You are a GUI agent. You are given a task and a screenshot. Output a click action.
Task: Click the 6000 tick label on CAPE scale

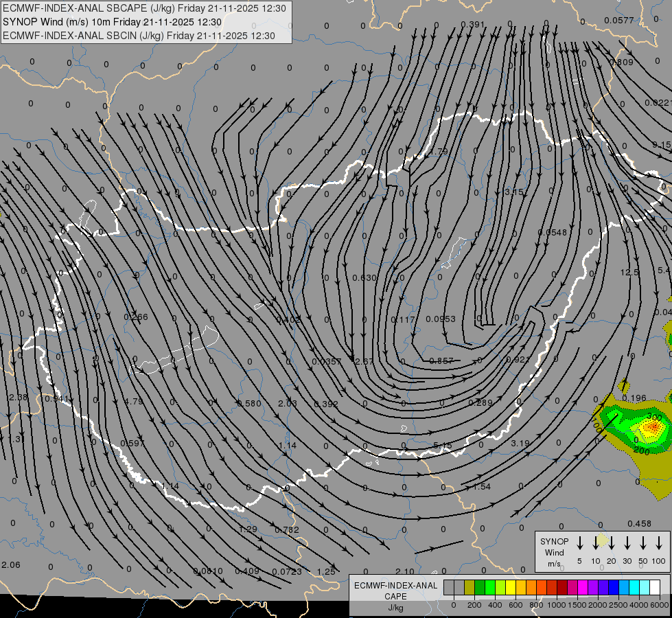pyautogui.click(x=659, y=605)
